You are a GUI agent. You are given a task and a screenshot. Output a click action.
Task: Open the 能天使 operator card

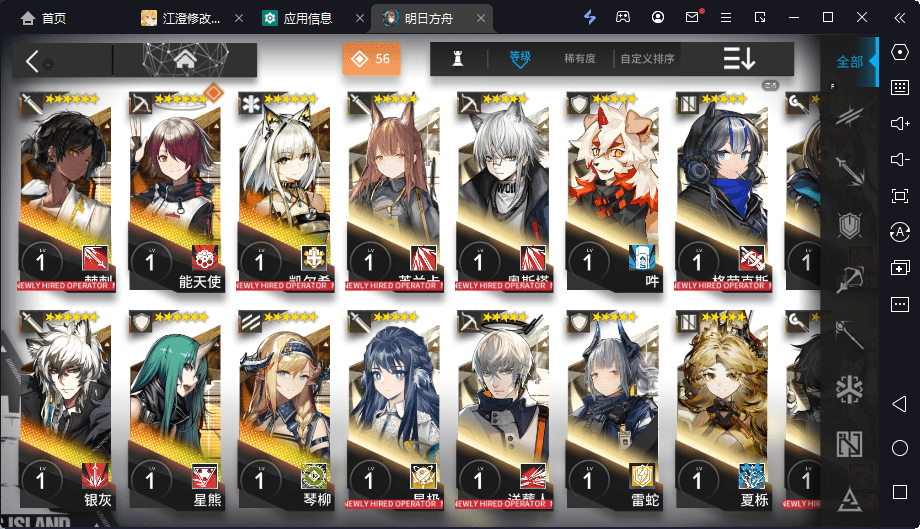tap(175, 191)
